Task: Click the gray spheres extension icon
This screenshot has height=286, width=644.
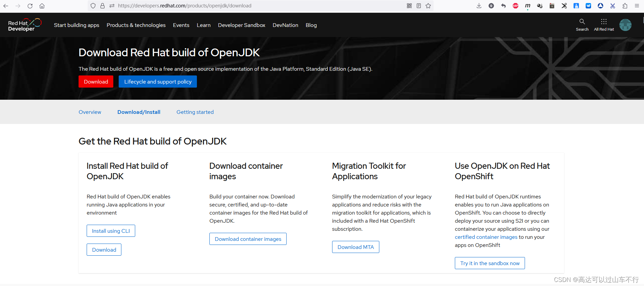Action: click(540, 6)
